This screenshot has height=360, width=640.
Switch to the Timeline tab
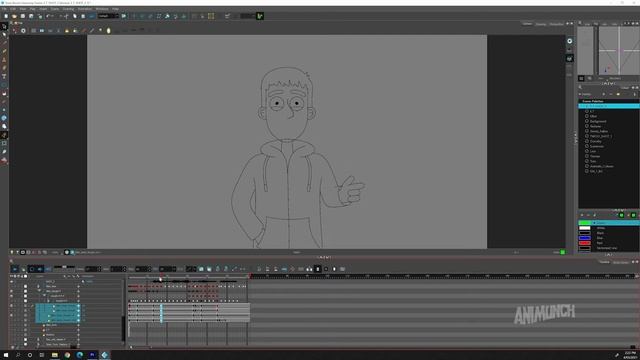604,262
